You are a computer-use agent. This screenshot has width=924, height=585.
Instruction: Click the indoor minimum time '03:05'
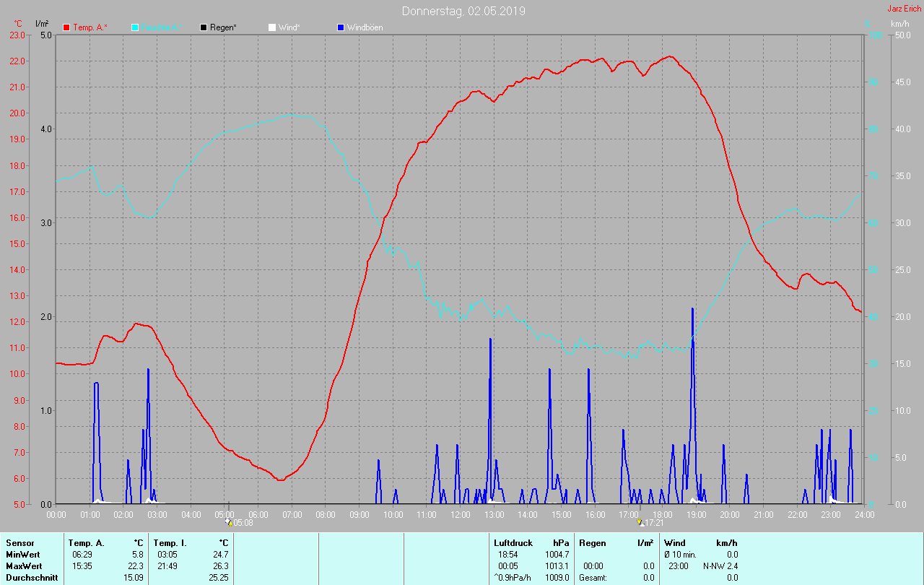tap(167, 555)
